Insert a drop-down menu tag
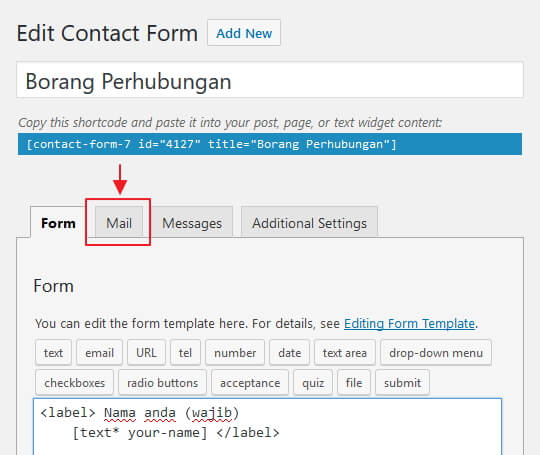Viewport: 540px width, 455px height. pos(436,352)
